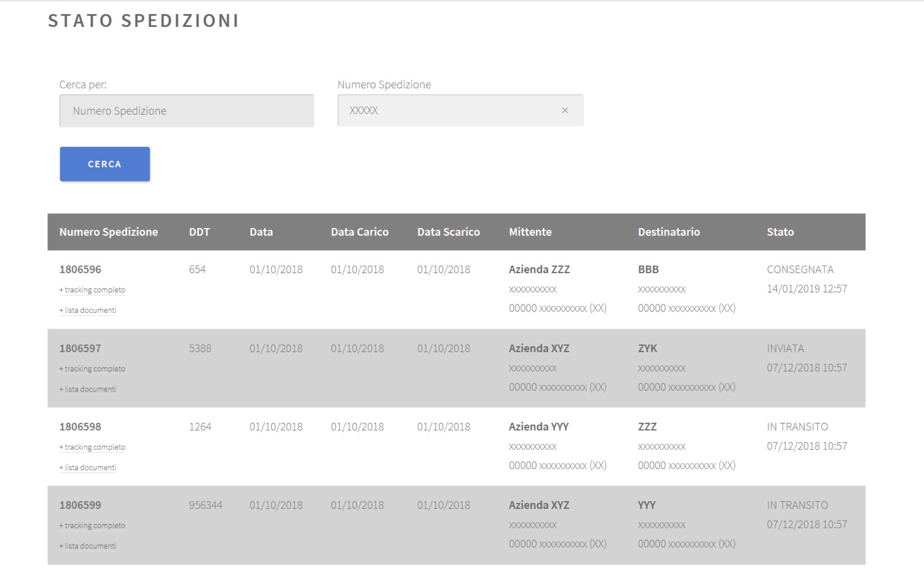Image resolution: width=924 pixels, height=578 pixels.
Task: Click the Cerca per label
Action: 83,85
